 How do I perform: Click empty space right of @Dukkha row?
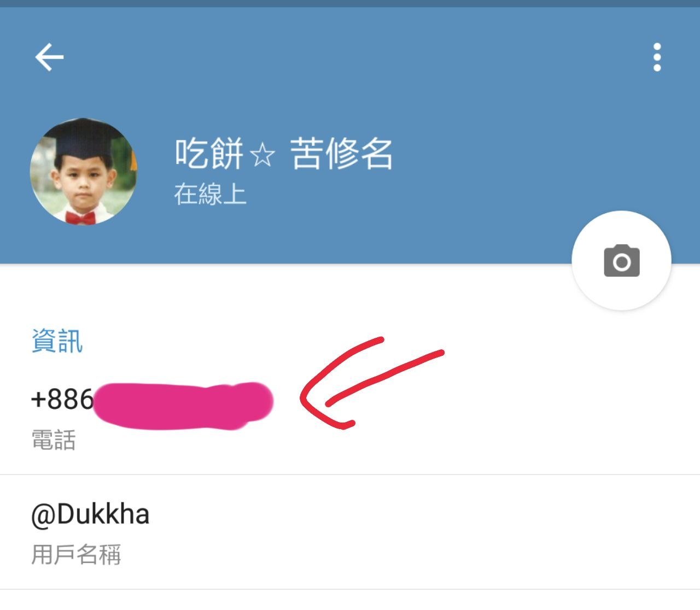click(x=416, y=532)
